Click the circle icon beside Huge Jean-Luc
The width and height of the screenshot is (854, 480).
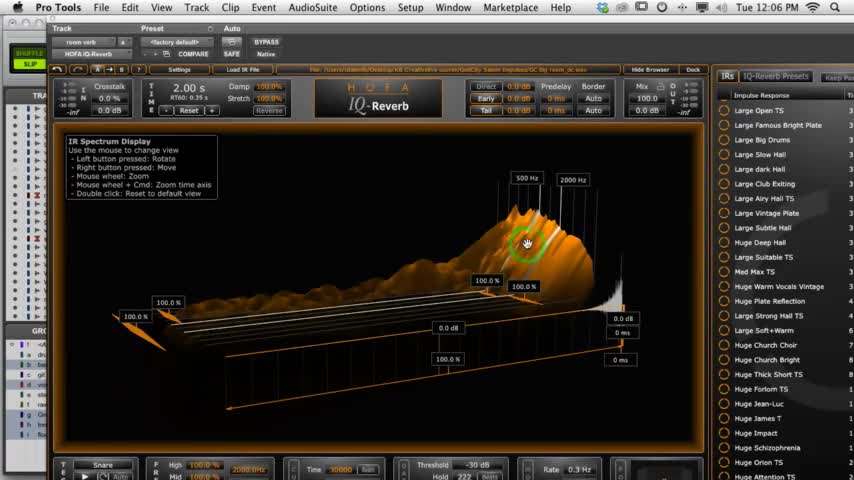click(x=724, y=404)
